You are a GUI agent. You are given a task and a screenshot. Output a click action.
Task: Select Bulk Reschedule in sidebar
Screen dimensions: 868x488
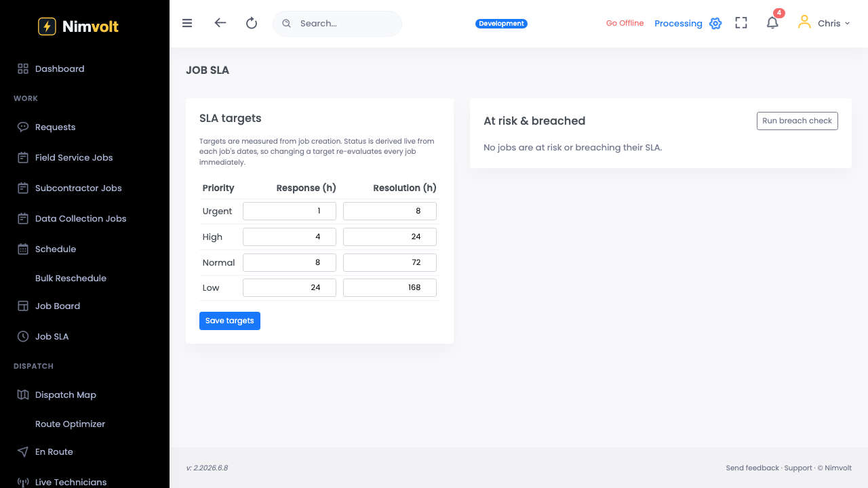pyautogui.click(x=71, y=278)
